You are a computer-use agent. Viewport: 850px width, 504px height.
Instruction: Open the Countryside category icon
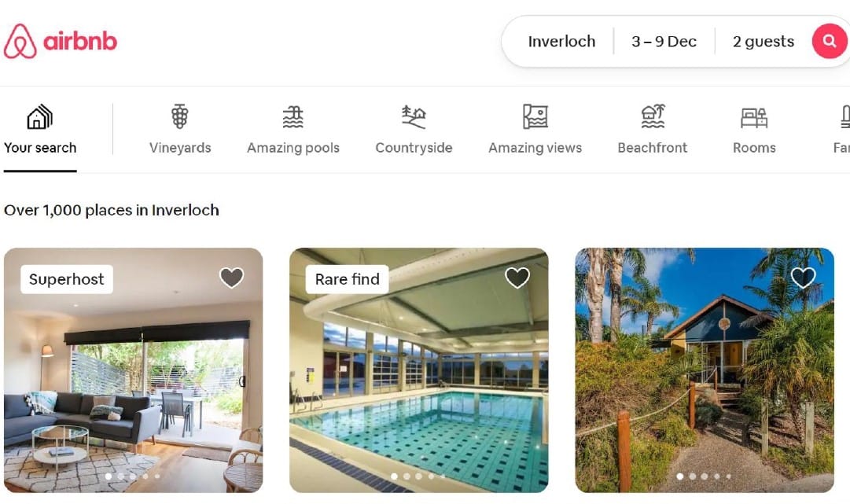(414, 116)
